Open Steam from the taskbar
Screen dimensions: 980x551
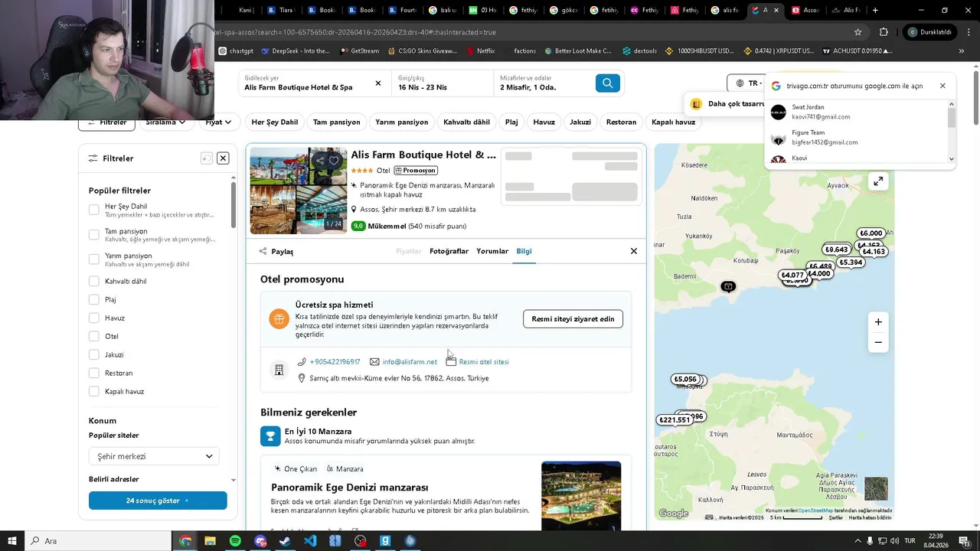point(285,541)
